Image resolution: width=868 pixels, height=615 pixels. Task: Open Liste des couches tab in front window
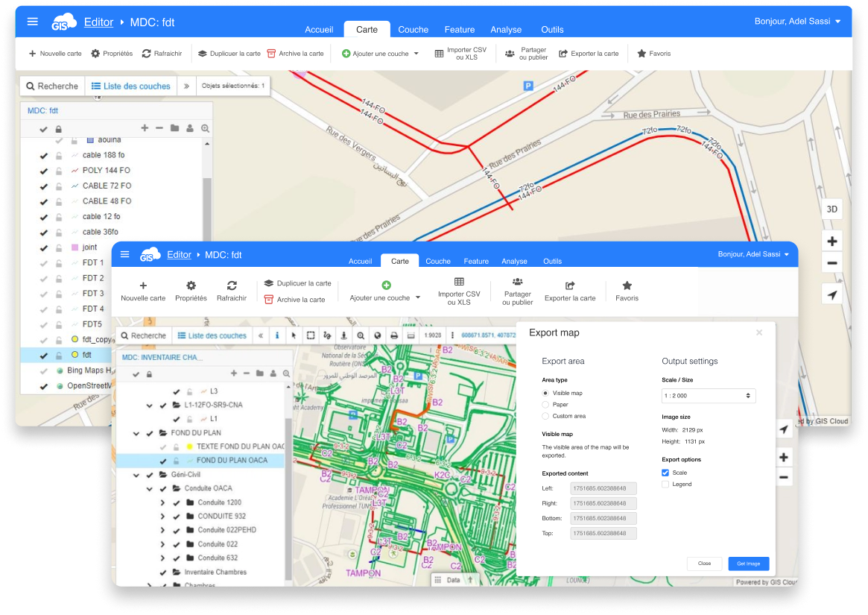click(x=212, y=335)
